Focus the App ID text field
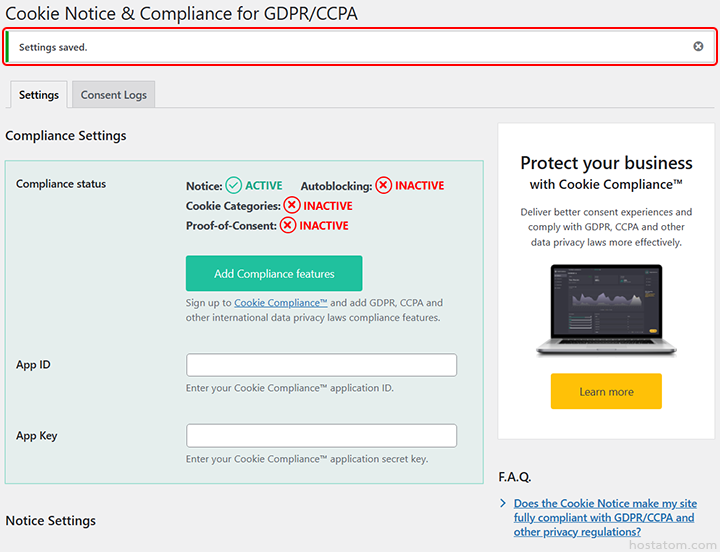 coord(321,365)
